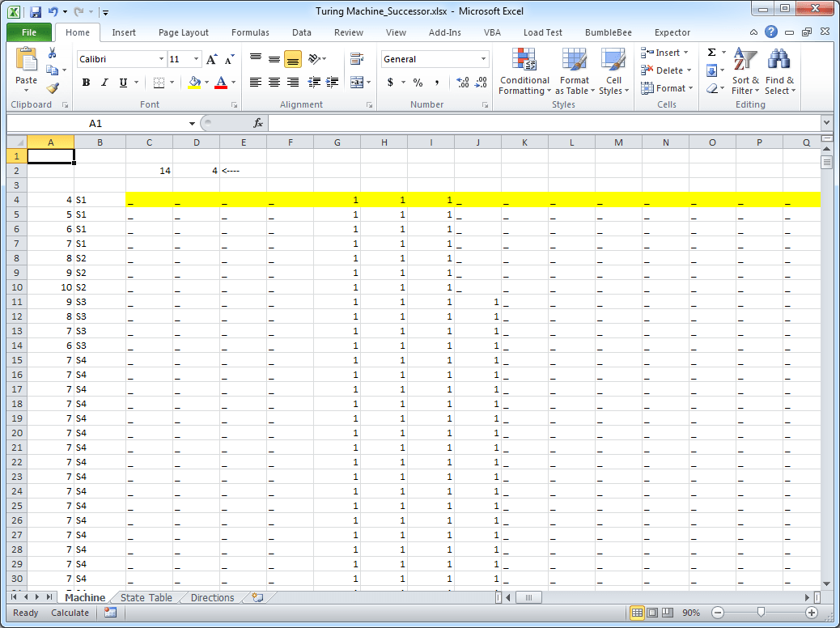Toggle Align Text Left

pos(256,82)
